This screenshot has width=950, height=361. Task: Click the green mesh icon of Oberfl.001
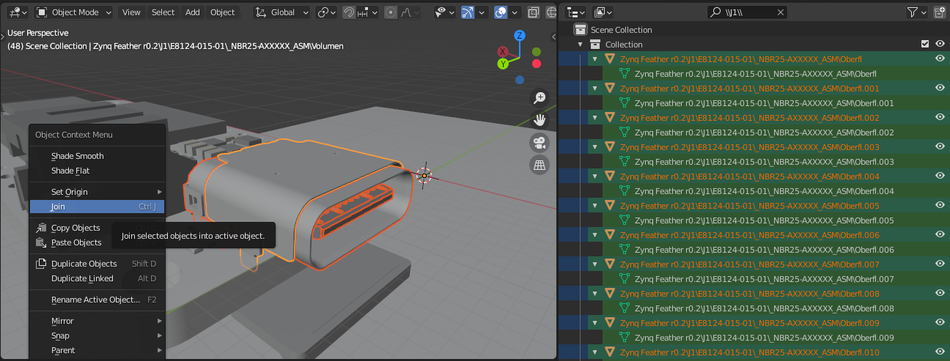(624, 103)
